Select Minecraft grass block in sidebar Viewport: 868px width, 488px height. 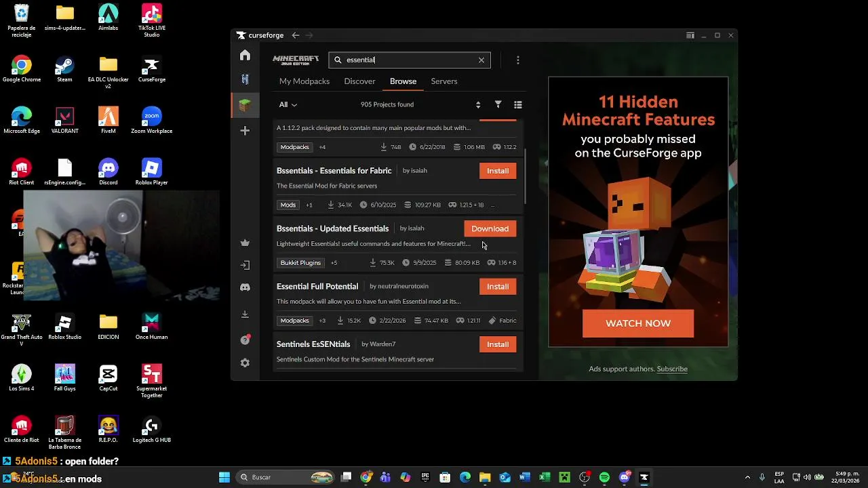click(x=245, y=105)
